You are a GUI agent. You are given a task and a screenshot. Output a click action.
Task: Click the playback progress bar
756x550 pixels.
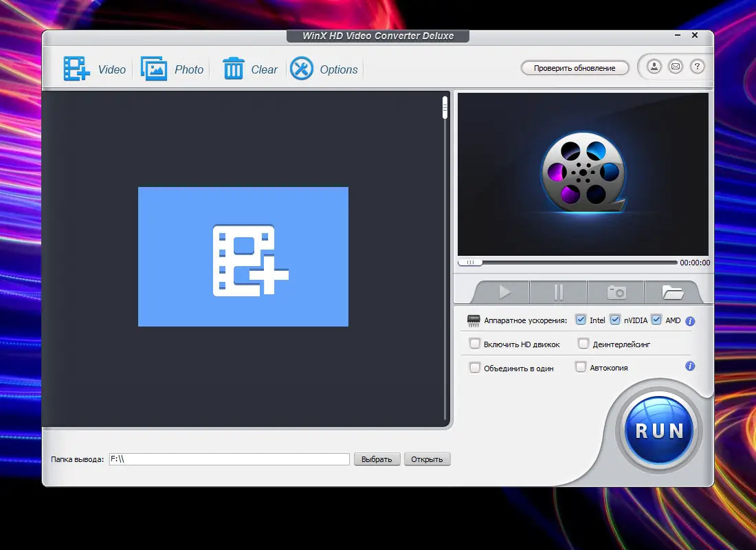(577, 262)
